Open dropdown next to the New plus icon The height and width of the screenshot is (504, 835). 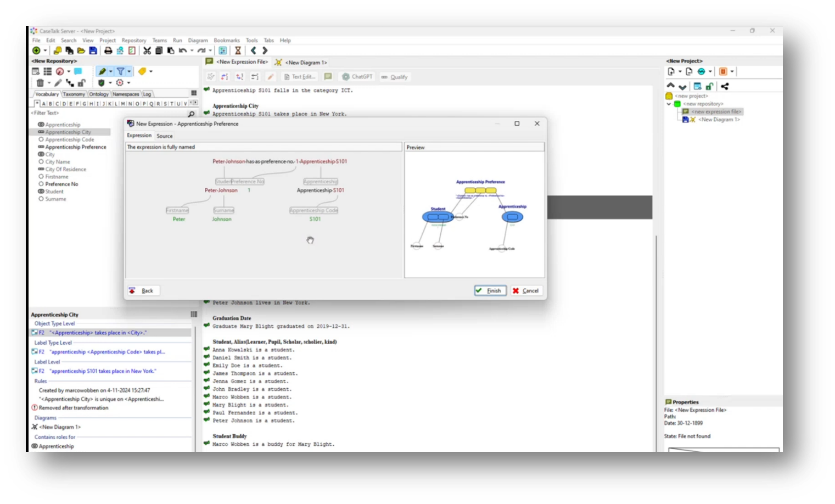pyautogui.click(x=45, y=51)
